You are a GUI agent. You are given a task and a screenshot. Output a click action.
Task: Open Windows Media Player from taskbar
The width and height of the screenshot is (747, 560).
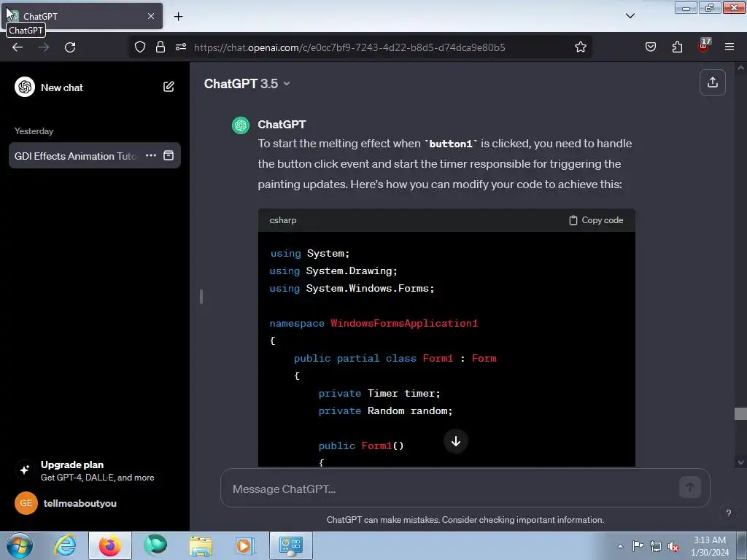tap(245, 545)
